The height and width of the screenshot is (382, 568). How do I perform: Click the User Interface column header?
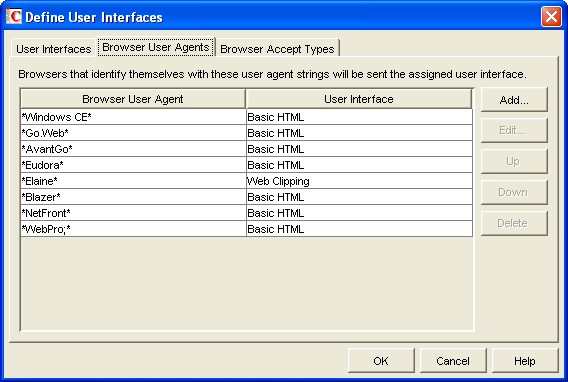(359, 99)
